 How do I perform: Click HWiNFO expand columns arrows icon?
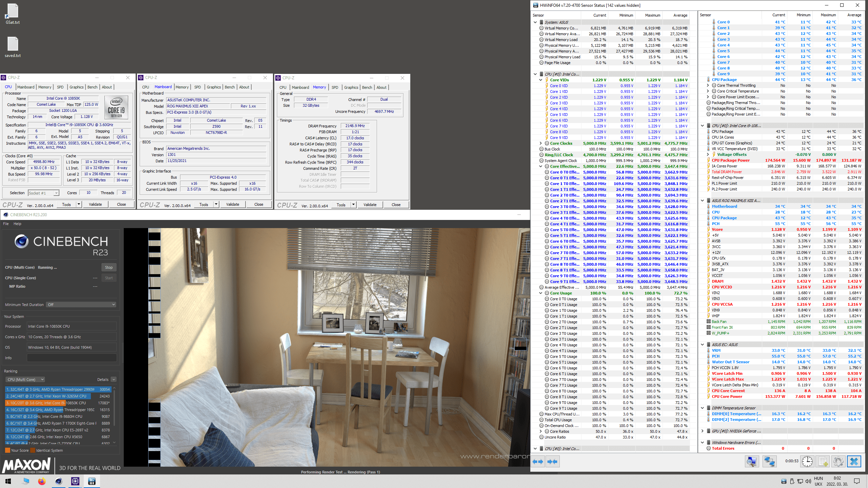coord(538,462)
